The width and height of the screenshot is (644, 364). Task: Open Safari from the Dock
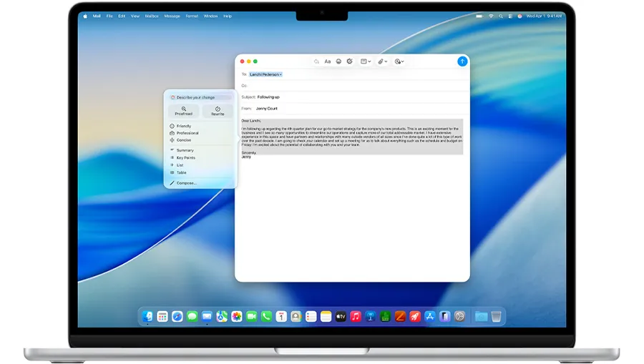point(177,316)
